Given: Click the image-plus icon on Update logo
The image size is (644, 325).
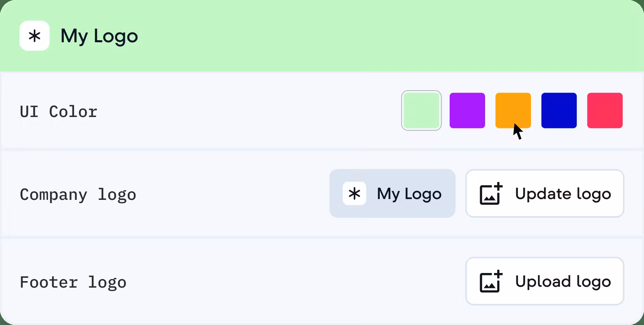Looking at the screenshot, I should pyautogui.click(x=491, y=194).
